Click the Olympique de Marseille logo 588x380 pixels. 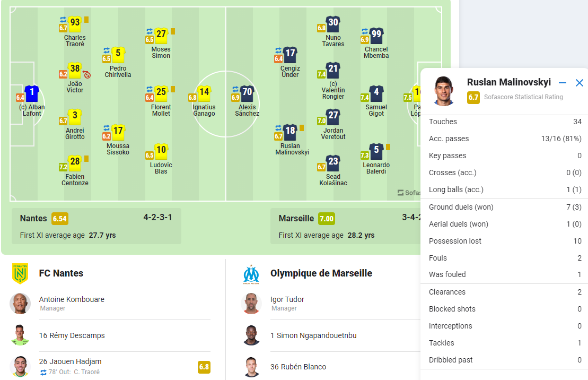[x=251, y=274]
